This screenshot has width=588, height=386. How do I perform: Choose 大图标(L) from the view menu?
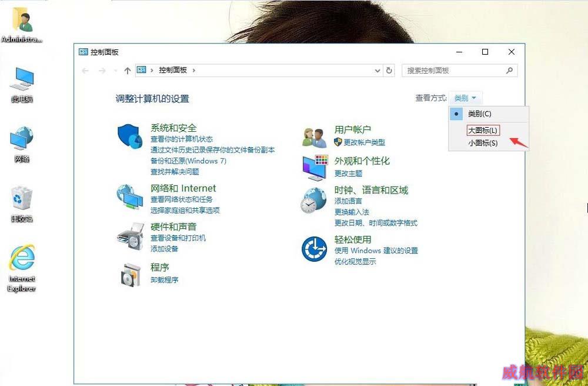tap(483, 130)
